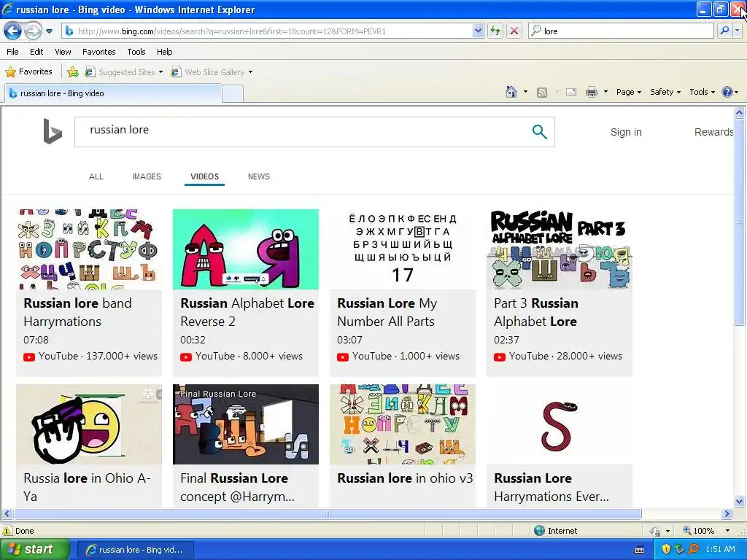
Task: Click the Refresh button next to address bar
Action: coord(495,31)
